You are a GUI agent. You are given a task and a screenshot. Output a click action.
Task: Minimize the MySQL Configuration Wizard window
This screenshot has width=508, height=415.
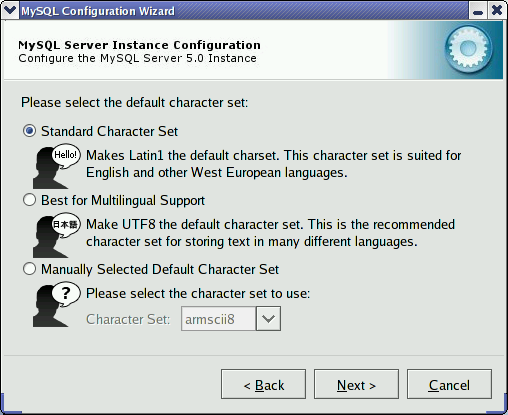tap(478, 11)
